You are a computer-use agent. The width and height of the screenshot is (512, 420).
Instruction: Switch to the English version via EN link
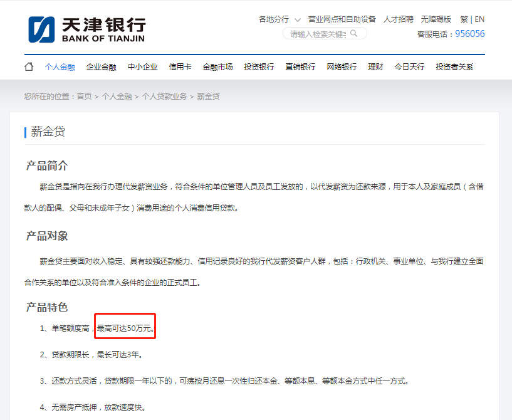click(x=479, y=19)
